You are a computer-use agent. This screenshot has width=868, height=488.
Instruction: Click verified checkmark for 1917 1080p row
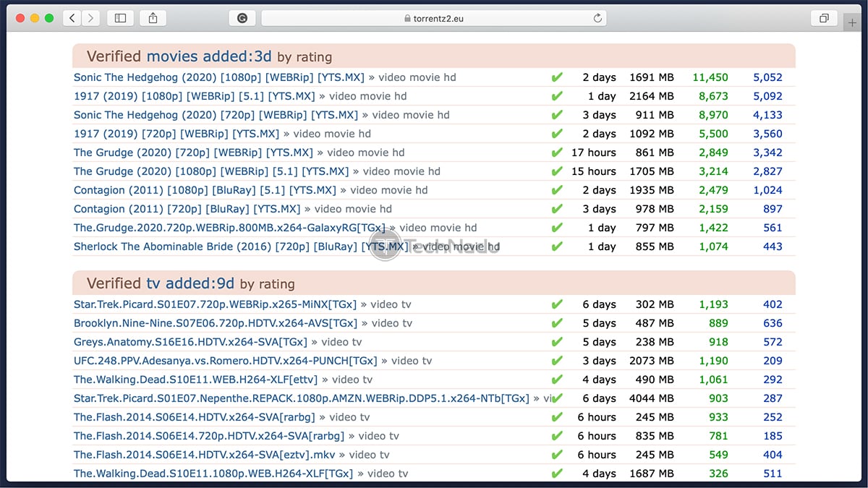[556, 96]
